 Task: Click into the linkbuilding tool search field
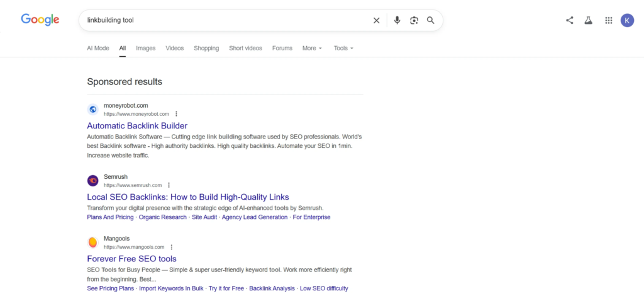point(226,20)
